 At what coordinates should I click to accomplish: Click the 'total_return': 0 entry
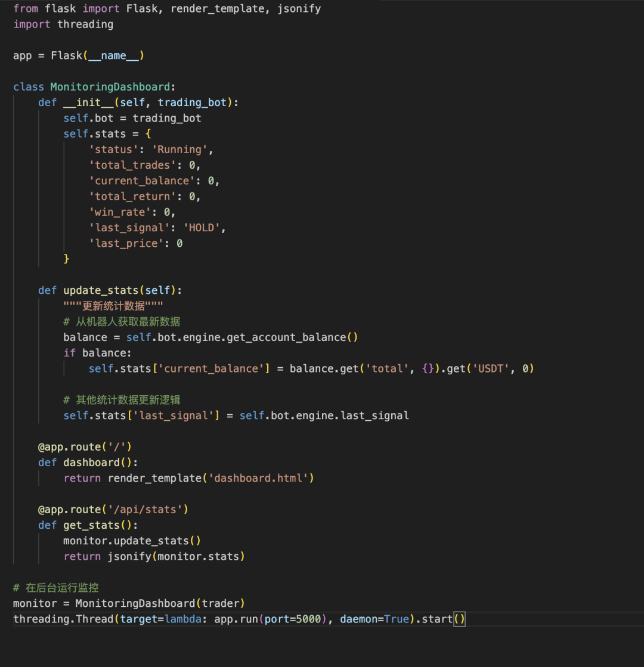144,197
